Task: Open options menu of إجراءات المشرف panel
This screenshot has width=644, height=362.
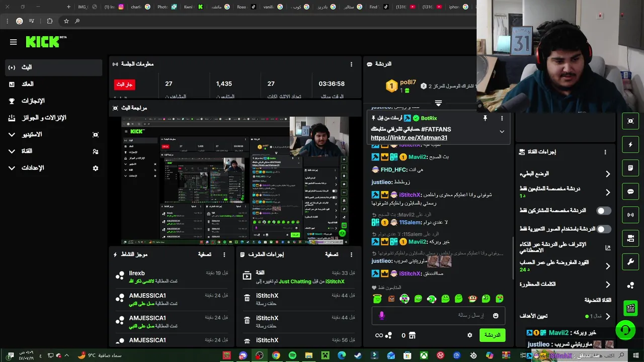Action: click(351, 254)
